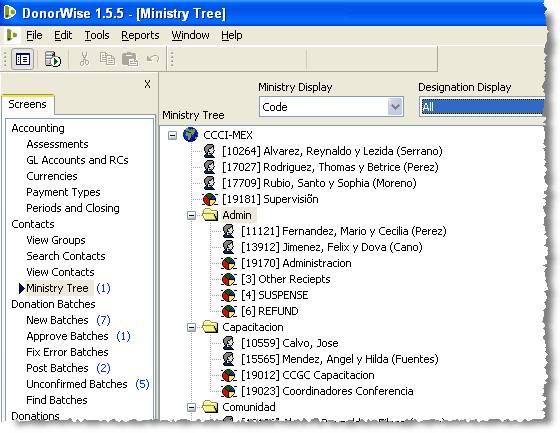Toggle the Screens navigation pane toolbar button
Screen dimensions: 560x433
click(x=22, y=59)
